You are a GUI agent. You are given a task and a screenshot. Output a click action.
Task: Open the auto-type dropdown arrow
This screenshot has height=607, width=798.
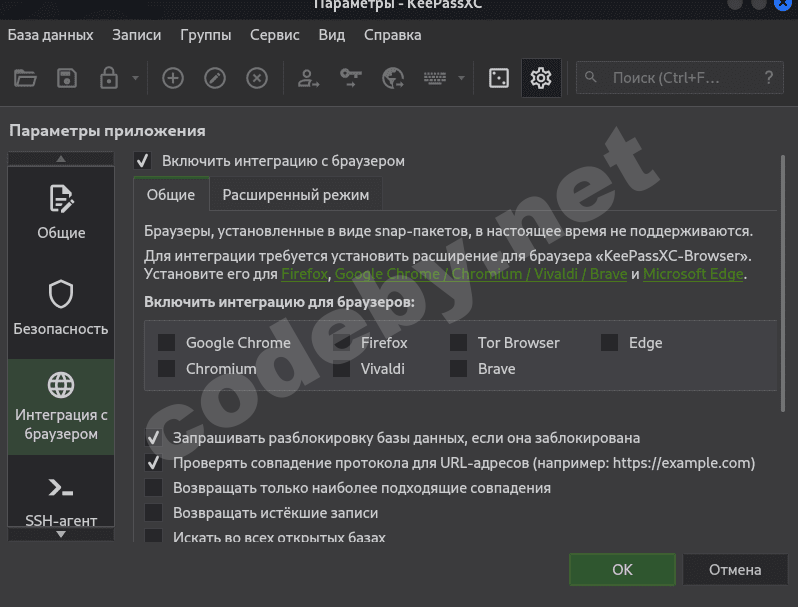pos(462,78)
